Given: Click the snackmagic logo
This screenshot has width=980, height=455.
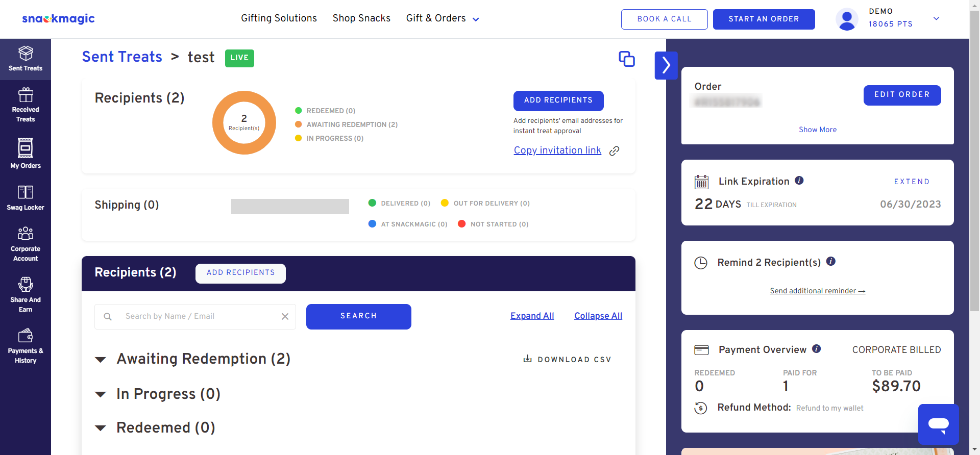Looking at the screenshot, I should pos(58,19).
